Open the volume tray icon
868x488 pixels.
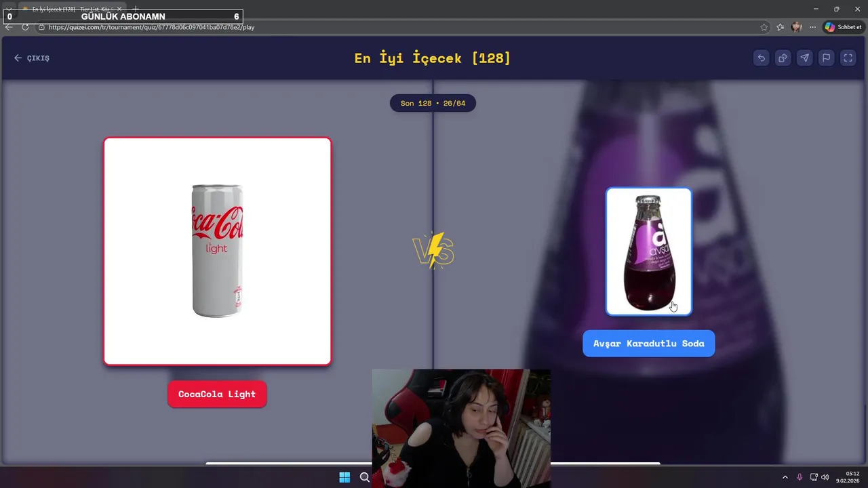pos(825,477)
